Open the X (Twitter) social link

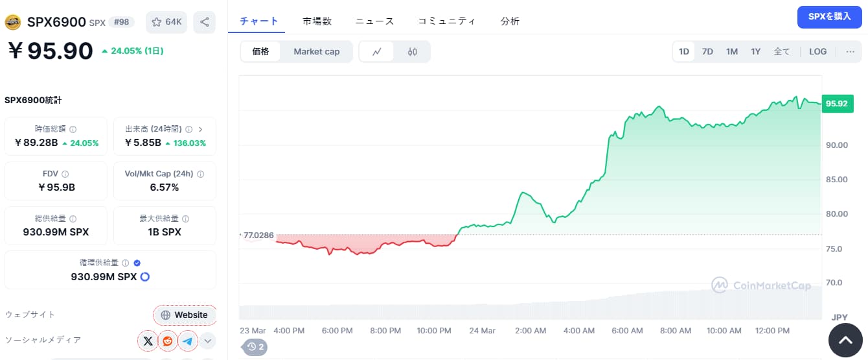pyautogui.click(x=148, y=341)
